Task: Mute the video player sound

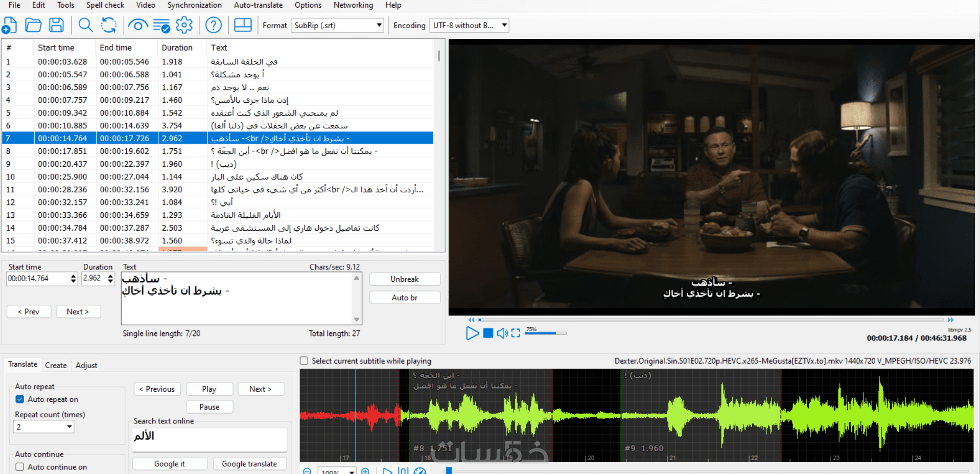Action: pos(502,333)
